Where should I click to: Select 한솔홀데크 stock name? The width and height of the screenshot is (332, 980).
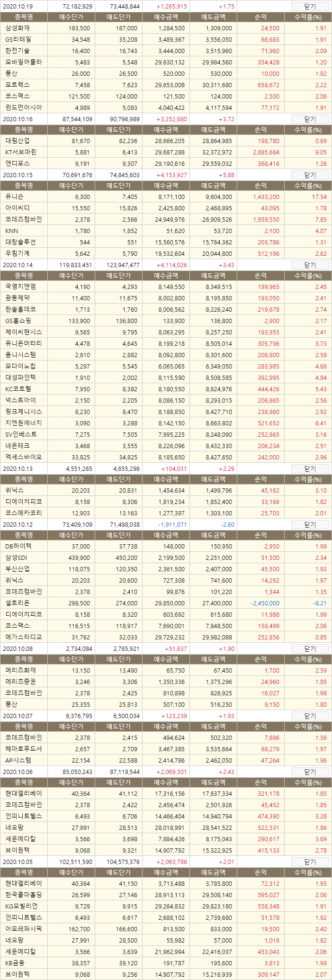click(20, 309)
